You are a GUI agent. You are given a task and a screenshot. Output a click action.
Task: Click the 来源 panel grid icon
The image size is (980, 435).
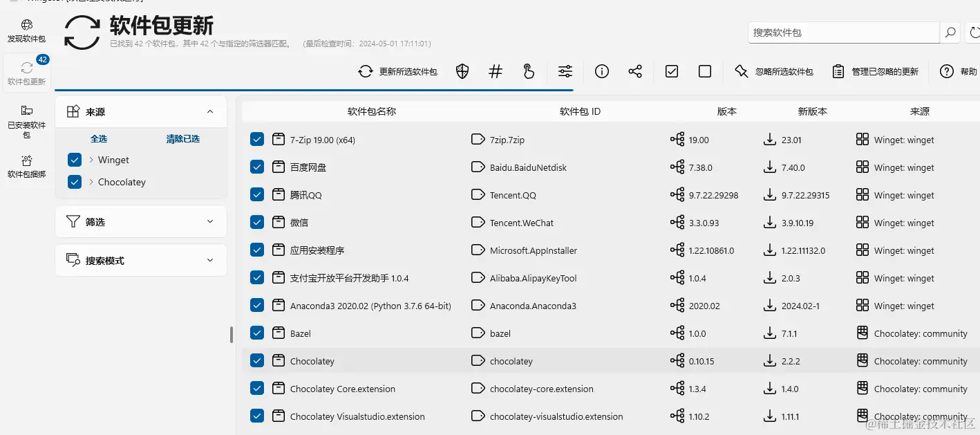click(x=73, y=111)
